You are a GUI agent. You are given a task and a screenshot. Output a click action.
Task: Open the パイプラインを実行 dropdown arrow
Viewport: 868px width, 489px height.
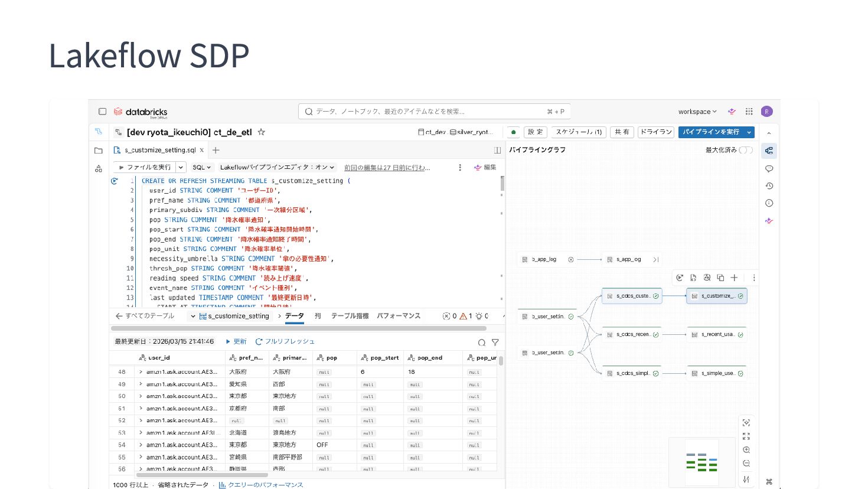749,132
